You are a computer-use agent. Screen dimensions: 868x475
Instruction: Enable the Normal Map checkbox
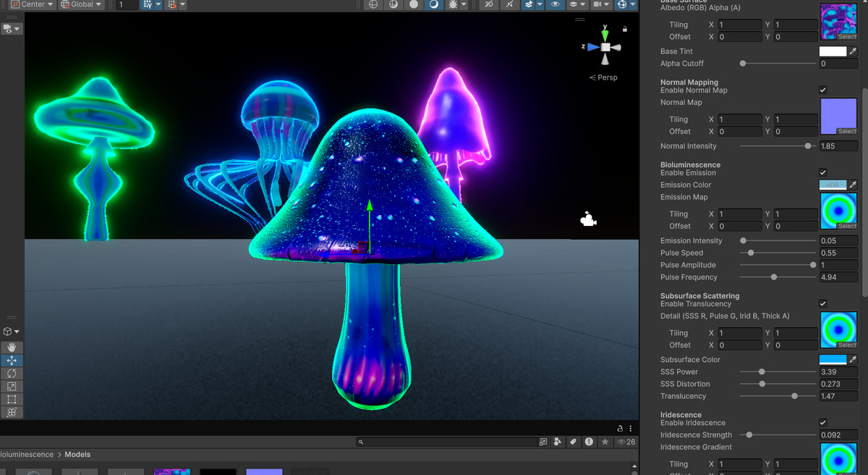click(x=822, y=90)
